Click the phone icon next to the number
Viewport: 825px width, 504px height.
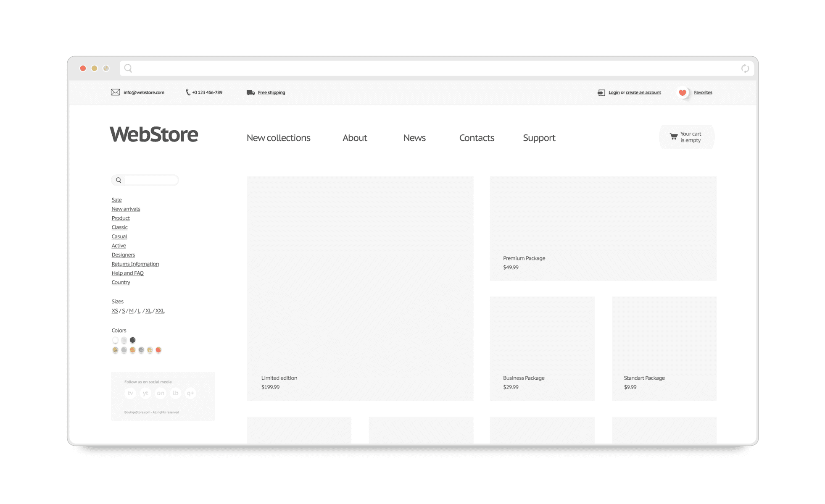[187, 92]
